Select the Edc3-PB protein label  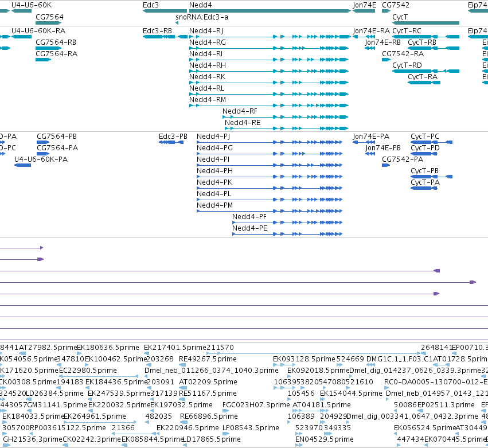coord(173,137)
